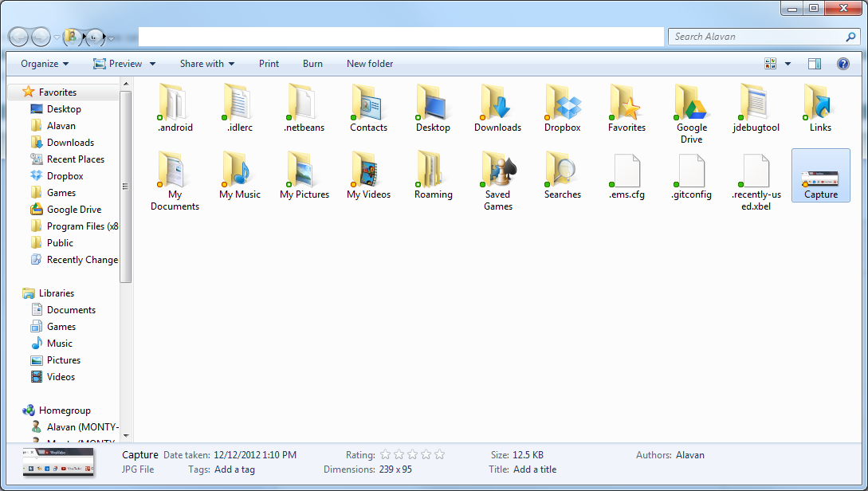Open the My Music folder
The height and width of the screenshot is (491, 868).
[240, 175]
